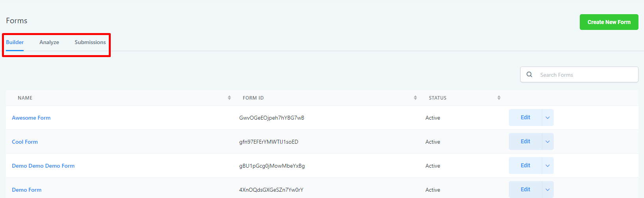Click the STATUS column header
644x198 pixels.
[x=437, y=98]
